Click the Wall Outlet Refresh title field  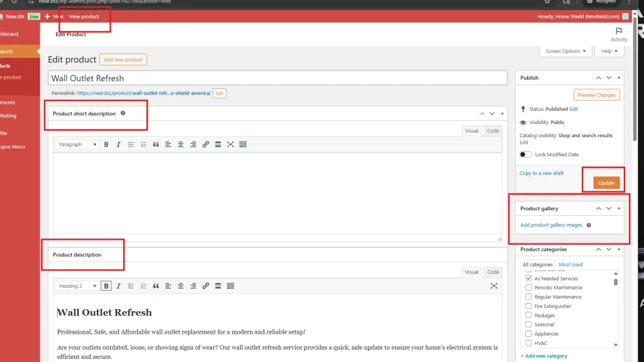277,78
